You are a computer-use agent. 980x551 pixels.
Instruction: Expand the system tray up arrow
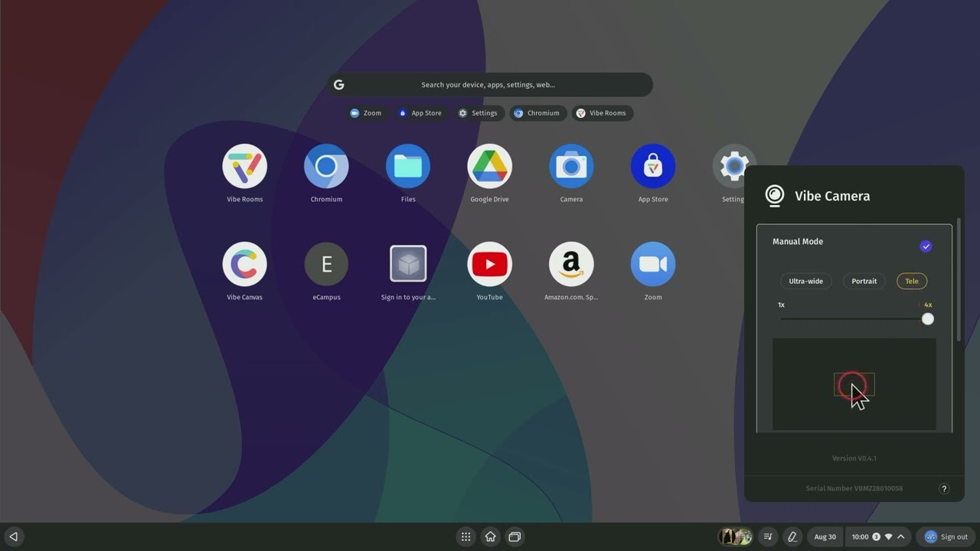901,536
